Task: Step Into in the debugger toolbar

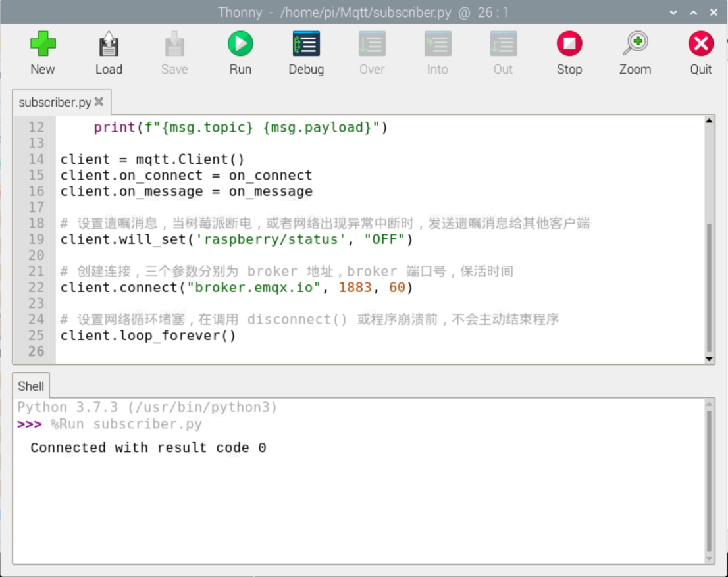Action: click(x=437, y=53)
